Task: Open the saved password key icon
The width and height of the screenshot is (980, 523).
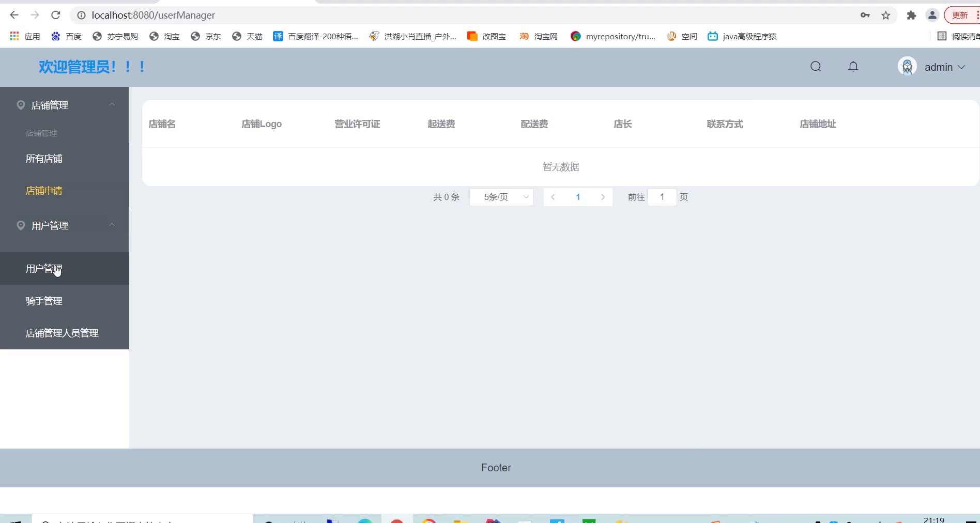Action: click(865, 16)
